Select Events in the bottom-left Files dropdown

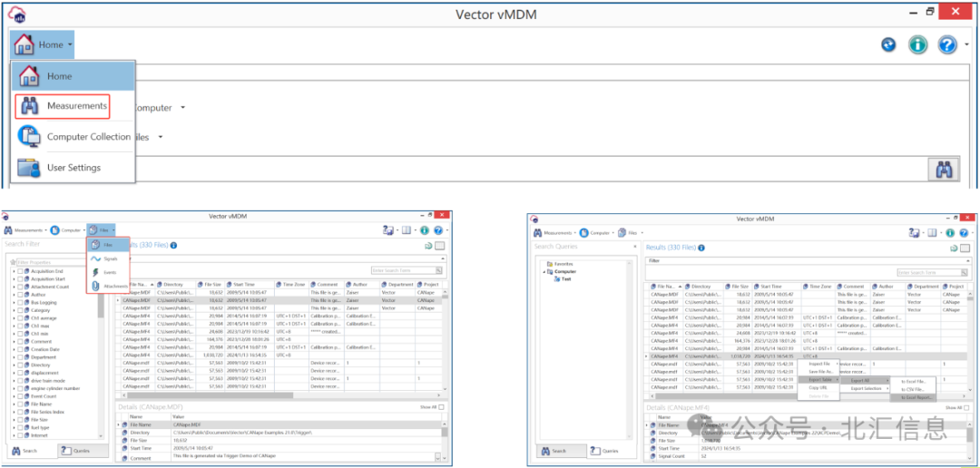(x=108, y=272)
